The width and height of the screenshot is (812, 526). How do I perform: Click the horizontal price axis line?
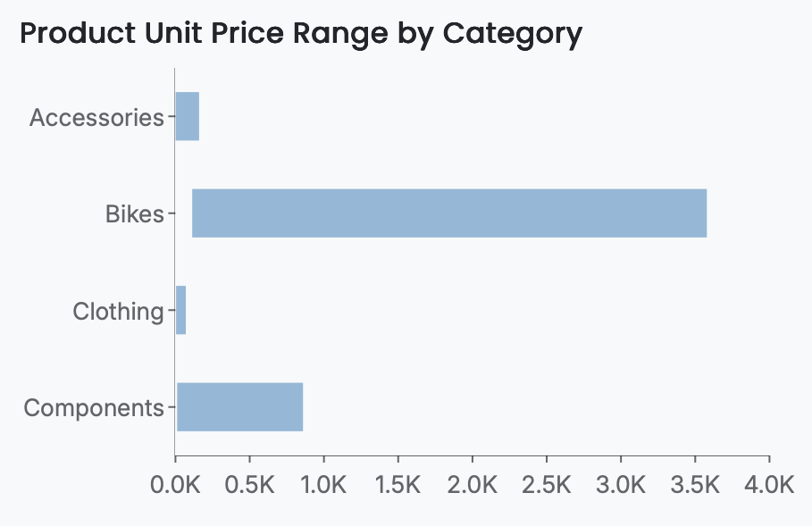[472, 455]
